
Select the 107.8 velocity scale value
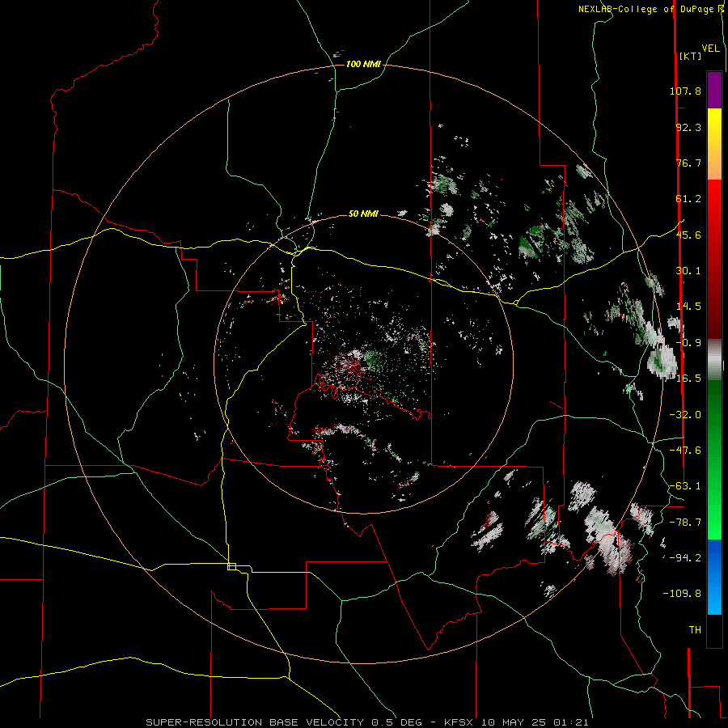point(685,91)
